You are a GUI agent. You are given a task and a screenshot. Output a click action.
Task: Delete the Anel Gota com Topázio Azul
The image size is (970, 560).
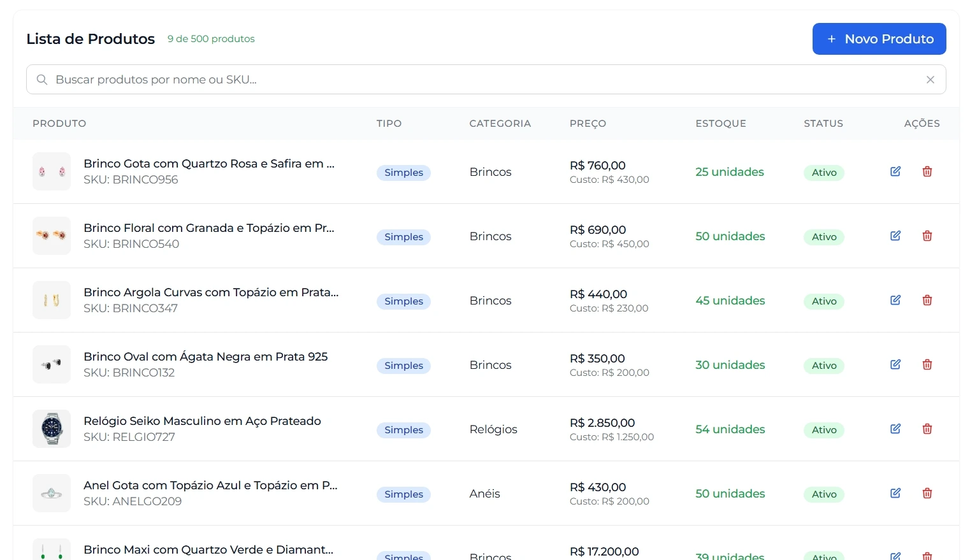[x=927, y=493]
